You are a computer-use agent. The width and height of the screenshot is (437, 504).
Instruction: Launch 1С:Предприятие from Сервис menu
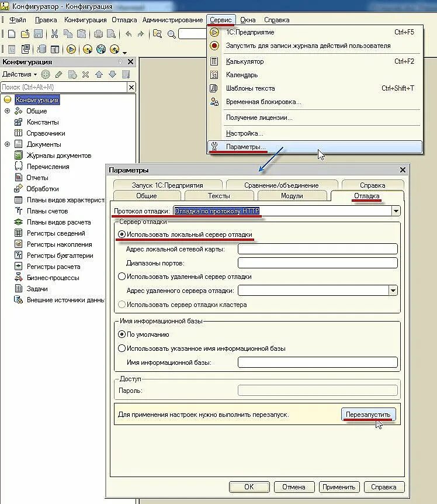(315, 32)
